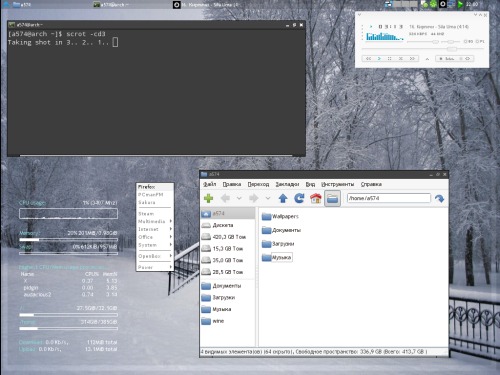Click the play button in the player
Screen dimensions: 500x375
(x=379, y=58)
